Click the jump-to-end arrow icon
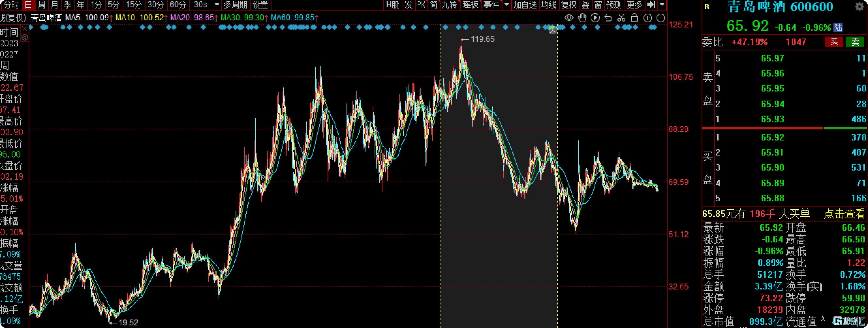Image resolution: width=868 pixels, height=328 pixels. coord(651,5)
